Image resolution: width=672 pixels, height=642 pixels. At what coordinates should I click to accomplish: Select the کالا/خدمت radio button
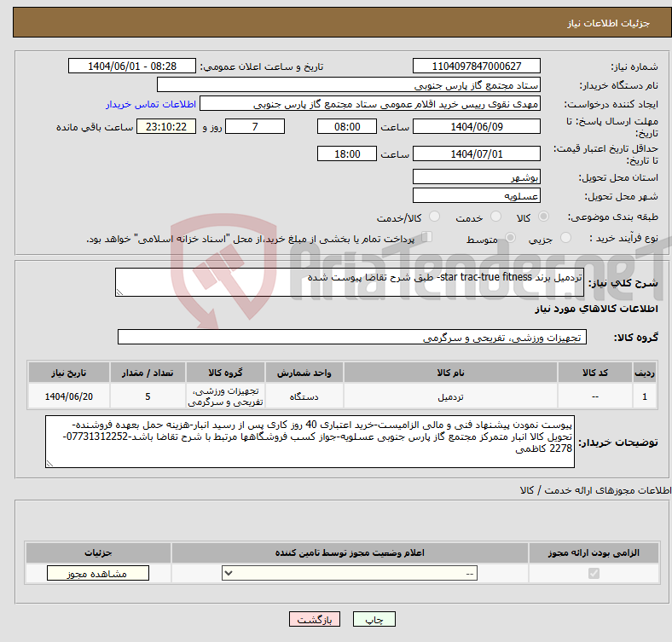click(x=435, y=217)
